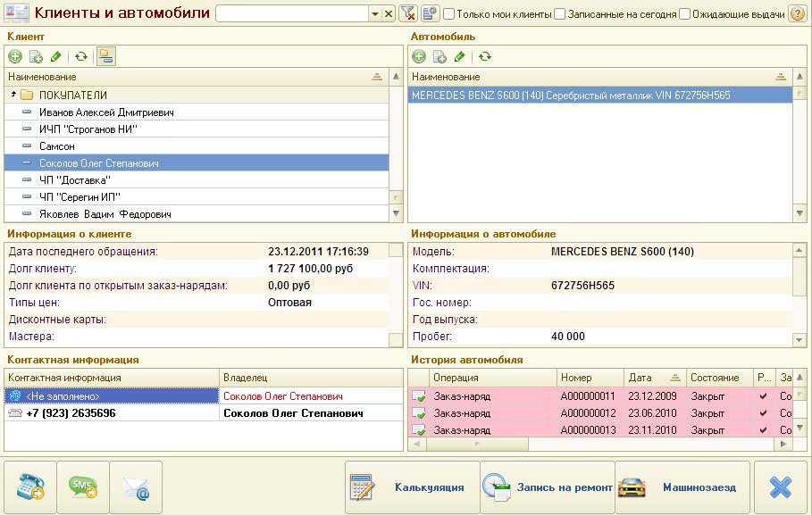Image resolution: width=812 pixels, height=516 pixels.
Task: Add a new client with green plus icon
Action: point(15,56)
